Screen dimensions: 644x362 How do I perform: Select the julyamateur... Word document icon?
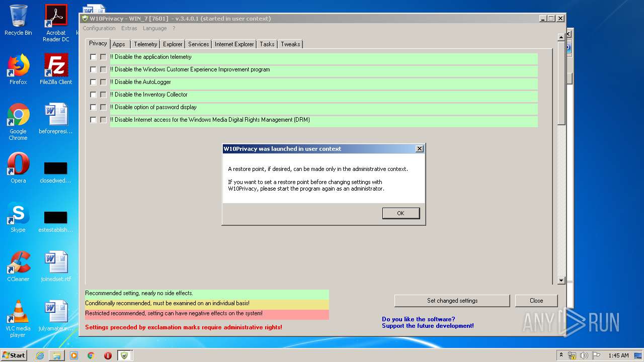56,316
